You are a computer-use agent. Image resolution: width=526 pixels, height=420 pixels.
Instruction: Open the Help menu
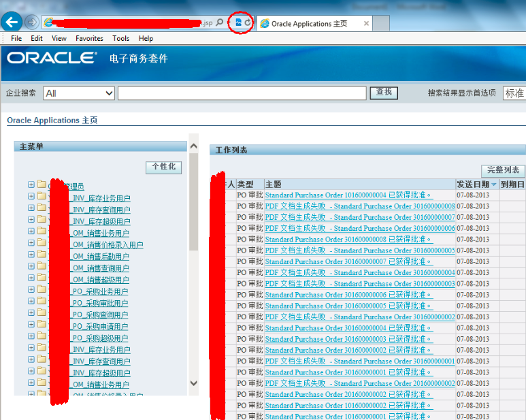pyautogui.click(x=146, y=38)
